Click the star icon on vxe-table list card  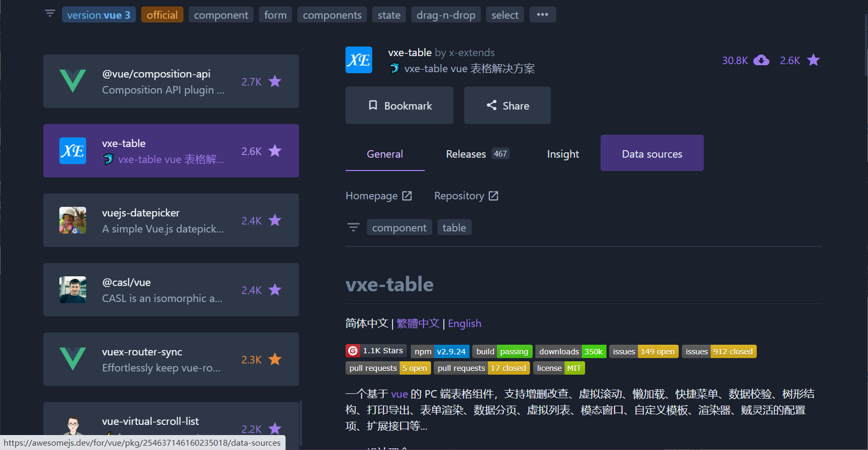pos(275,151)
